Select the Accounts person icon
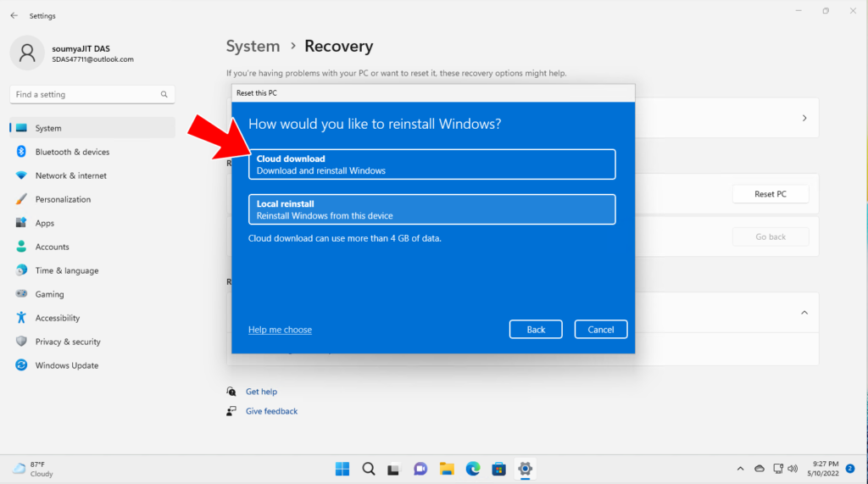Image resolution: width=868 pixels, height=484 pixels. click(x=21, y=247)
